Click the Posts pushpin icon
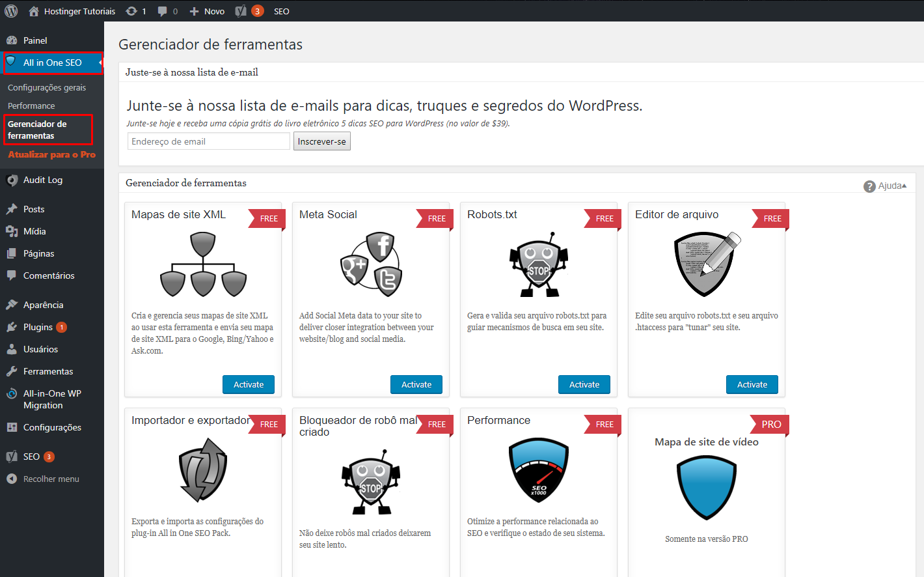 [12, 209]
